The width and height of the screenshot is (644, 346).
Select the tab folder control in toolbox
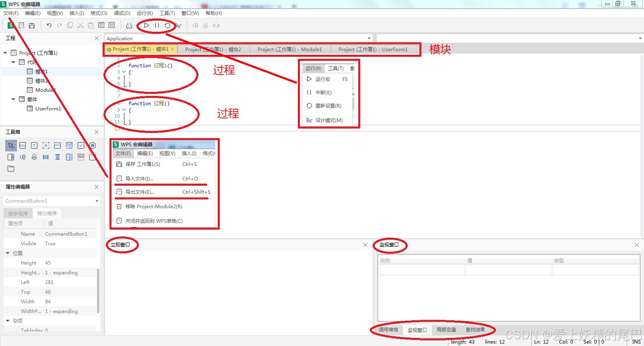[x=11, y=169]
